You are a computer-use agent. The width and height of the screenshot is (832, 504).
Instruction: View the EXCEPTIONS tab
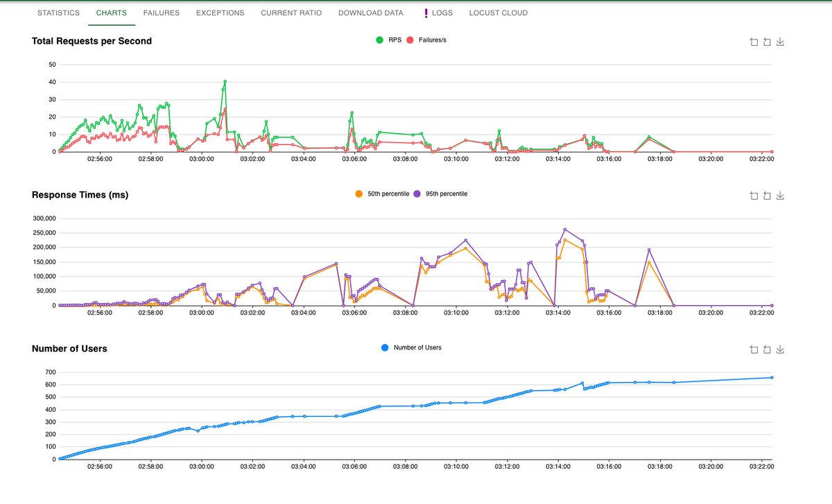[220, 12]
